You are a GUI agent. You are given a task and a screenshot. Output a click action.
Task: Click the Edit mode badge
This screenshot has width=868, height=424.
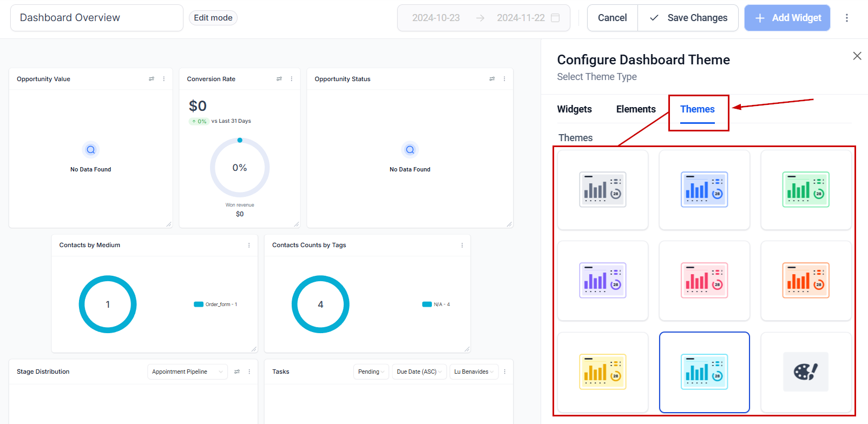[213, 18]
